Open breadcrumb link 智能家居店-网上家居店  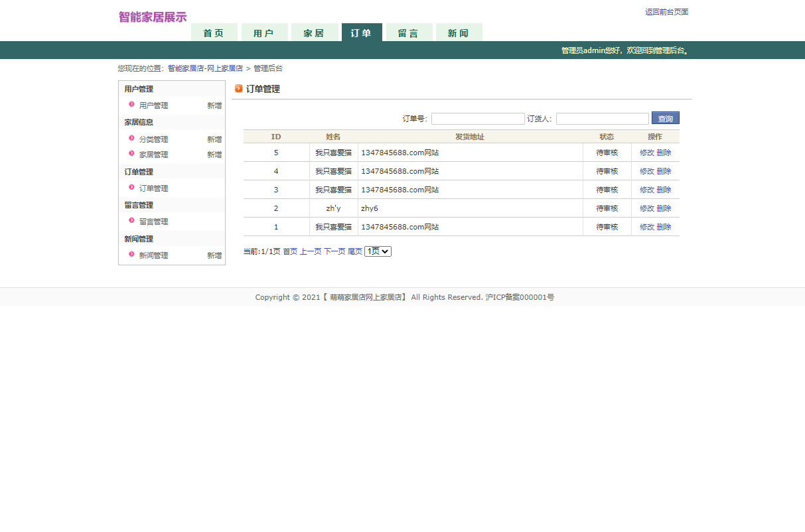205,68
